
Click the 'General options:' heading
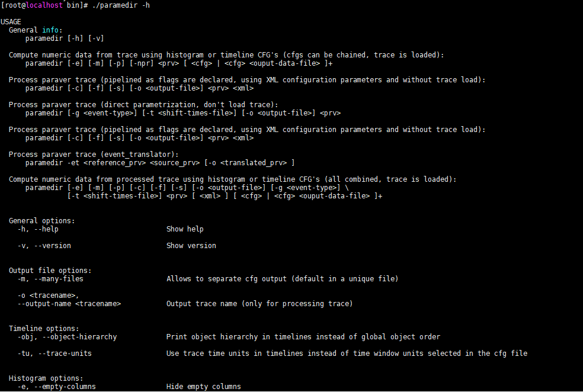(x=42, y=221)
